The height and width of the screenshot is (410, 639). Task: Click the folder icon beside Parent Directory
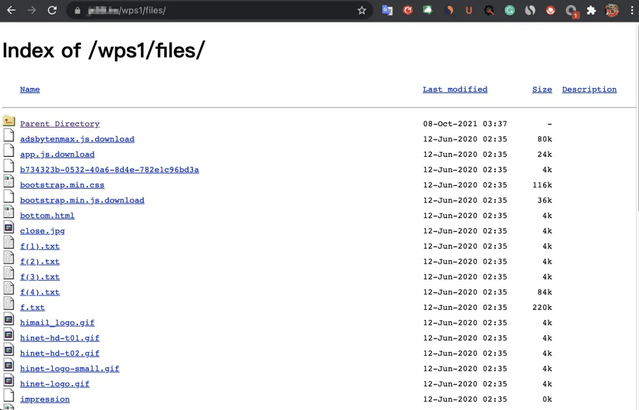(9, 121)
